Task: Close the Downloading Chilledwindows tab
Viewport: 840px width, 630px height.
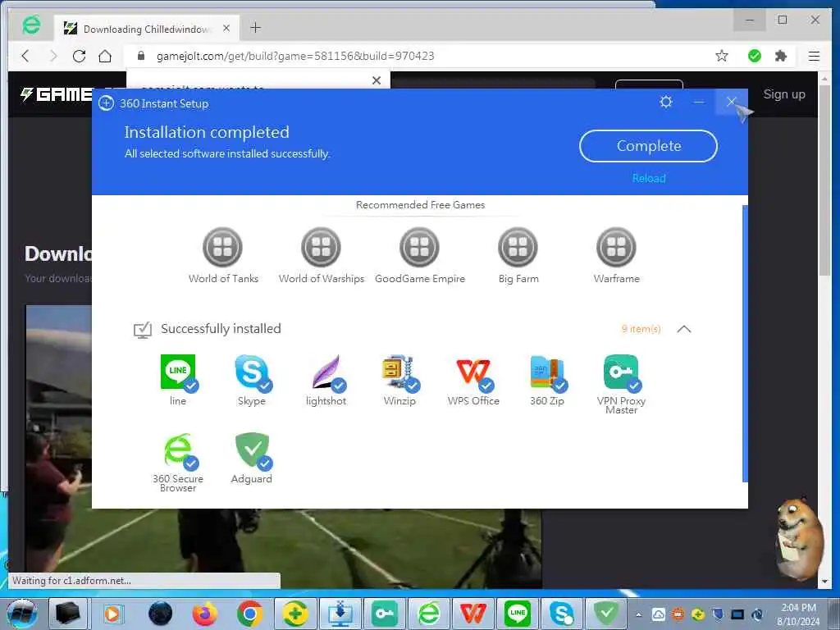Action: pos(226,28)
